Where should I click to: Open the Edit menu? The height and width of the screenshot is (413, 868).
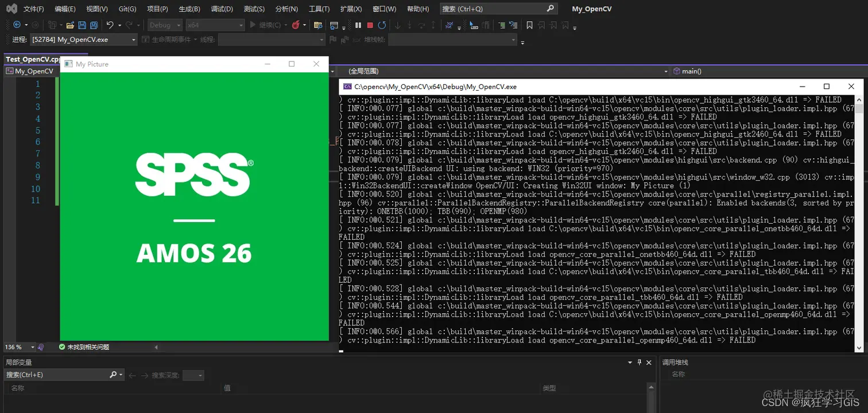(65, 9)
